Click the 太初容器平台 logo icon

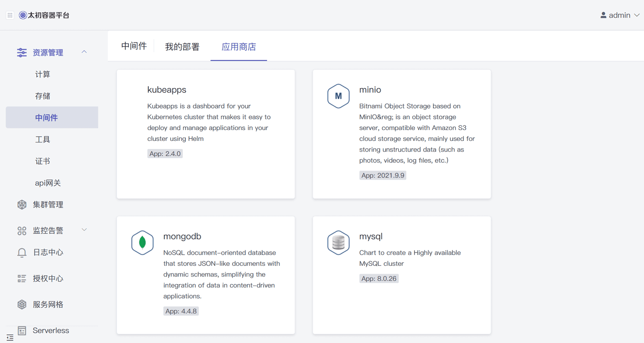tap(23, 15)
